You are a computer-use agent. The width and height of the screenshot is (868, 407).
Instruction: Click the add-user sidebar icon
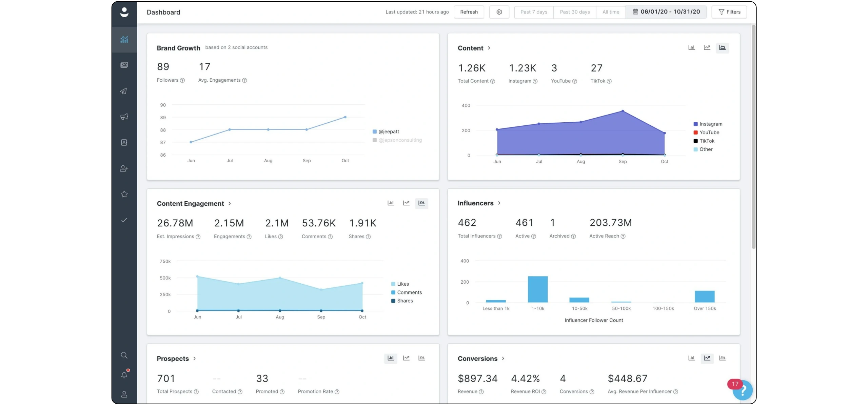pos(124,168)
